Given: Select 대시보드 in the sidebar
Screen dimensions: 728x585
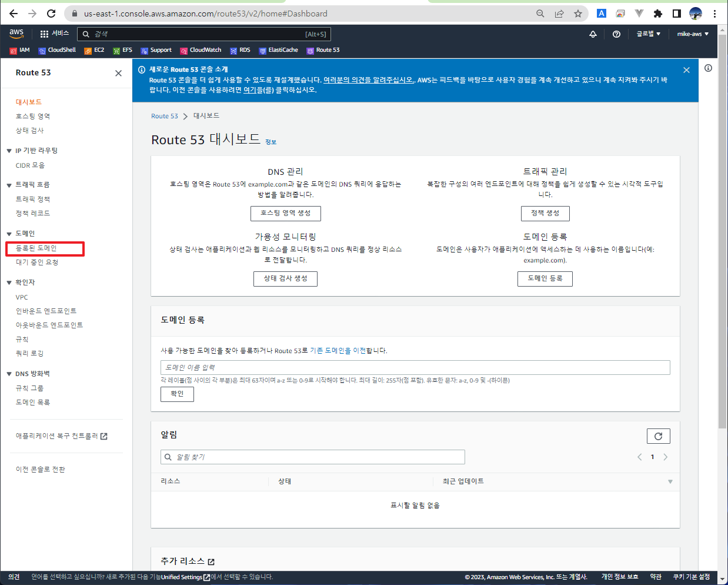Looking at the screenshot, I should (x=29, y=102).
